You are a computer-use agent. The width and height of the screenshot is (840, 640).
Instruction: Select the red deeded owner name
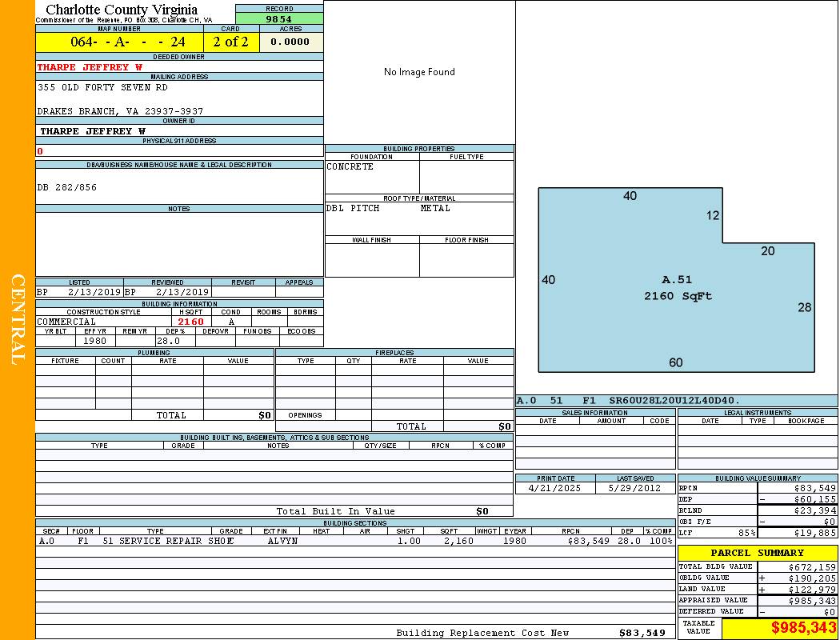click(90, 67)
